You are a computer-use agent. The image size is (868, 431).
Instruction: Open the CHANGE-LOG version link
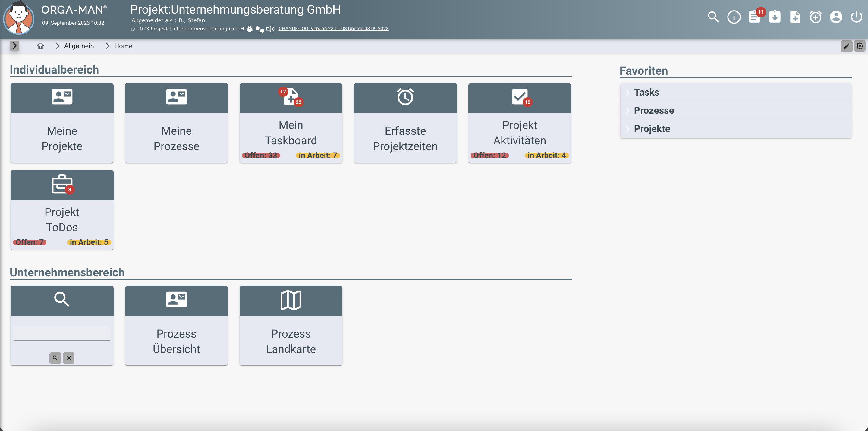pyautogui.click(x=333, y=29)
